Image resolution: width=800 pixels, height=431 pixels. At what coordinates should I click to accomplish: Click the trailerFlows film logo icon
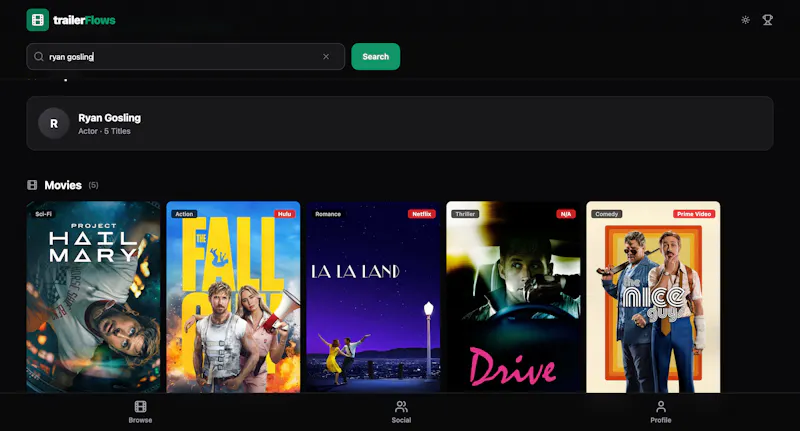(x=38, y=20)
